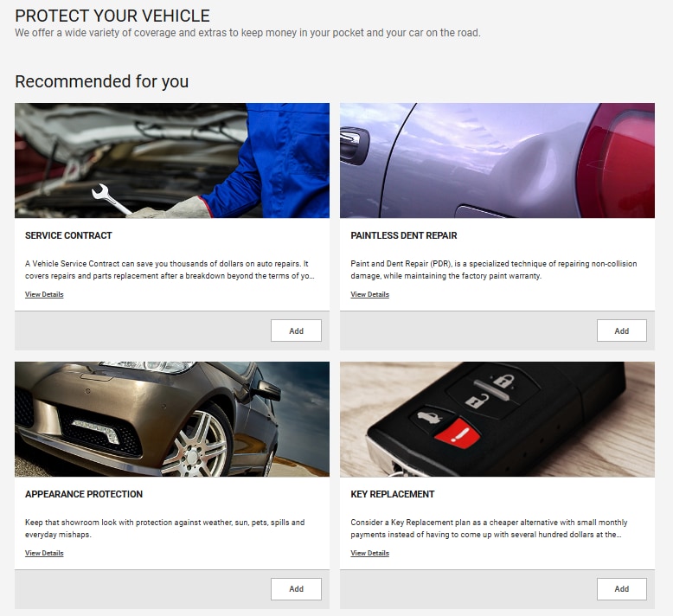Select the Appearance Protection heading
673x616 pixels.
(84, 494)
